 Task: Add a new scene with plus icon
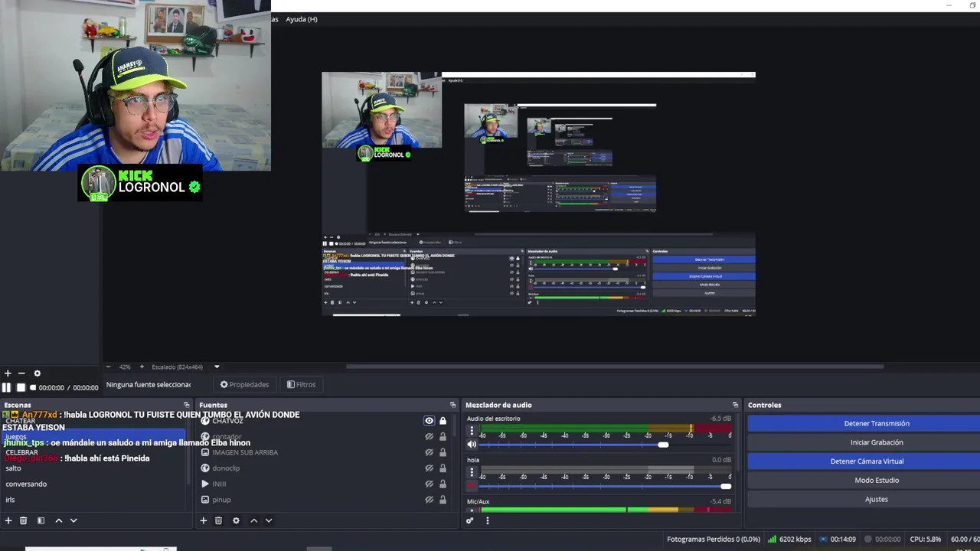click(x=8, y=520)
